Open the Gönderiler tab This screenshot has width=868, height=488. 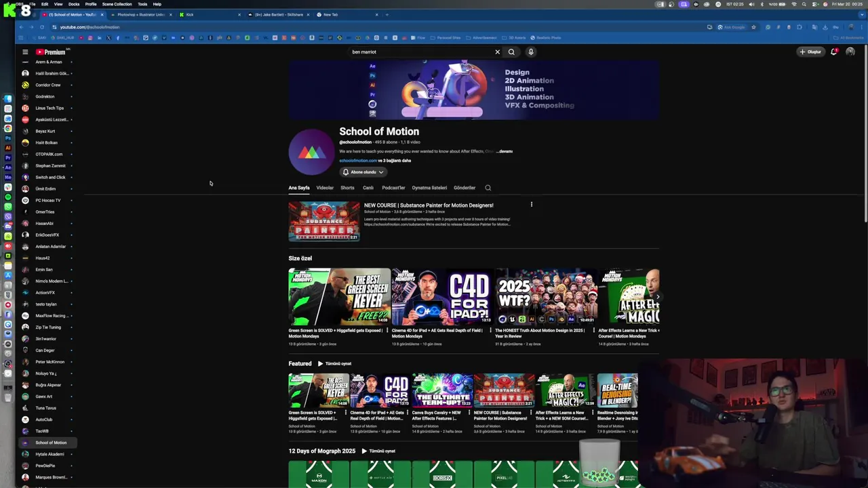coord(465,188)
